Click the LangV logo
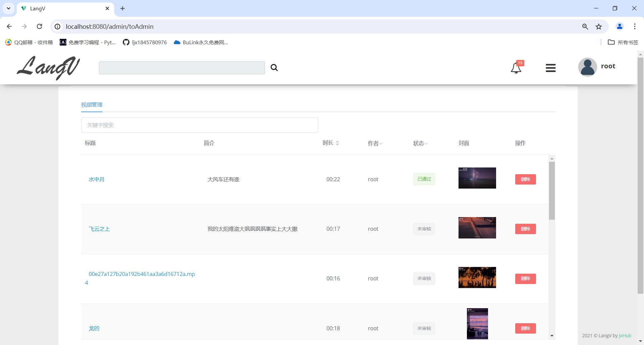This screenshot has height=345, width=644. [48, 68]
